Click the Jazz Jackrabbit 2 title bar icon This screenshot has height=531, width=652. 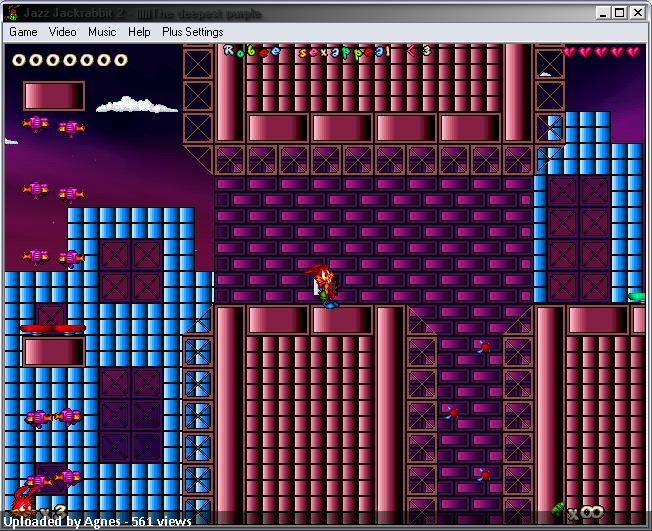tap(12, 13)
